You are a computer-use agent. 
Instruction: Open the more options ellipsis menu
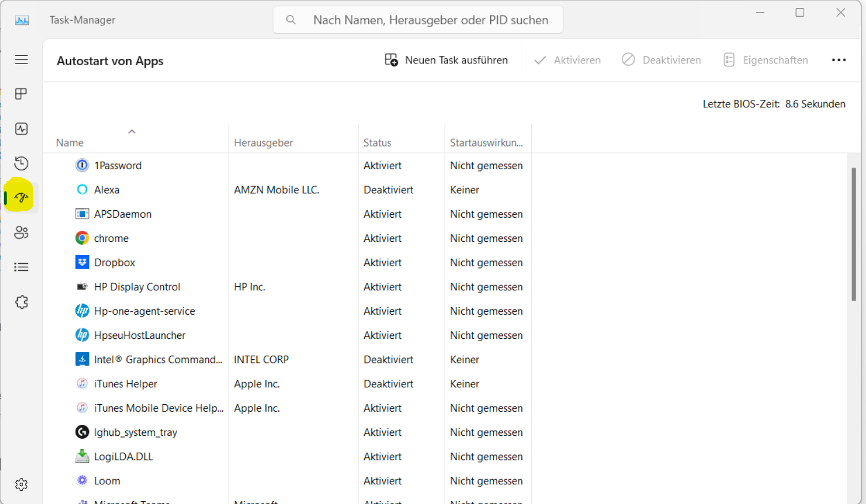click(839, 60)
